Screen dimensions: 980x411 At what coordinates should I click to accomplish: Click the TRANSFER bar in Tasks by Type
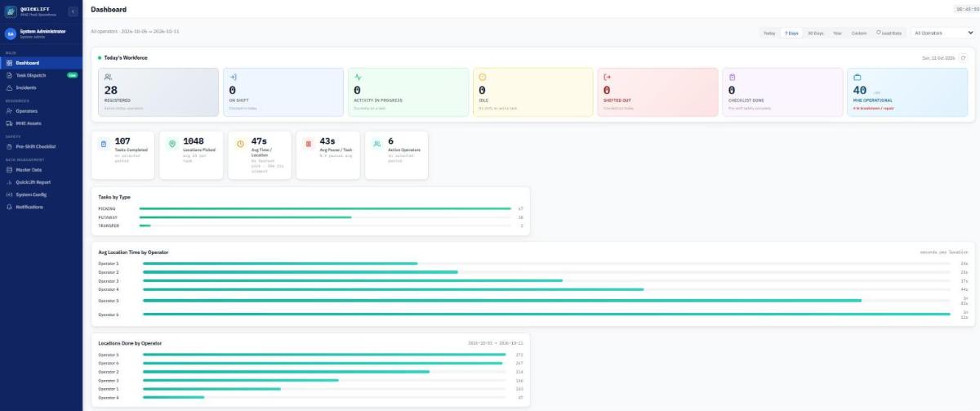click(x=145, y=226)
